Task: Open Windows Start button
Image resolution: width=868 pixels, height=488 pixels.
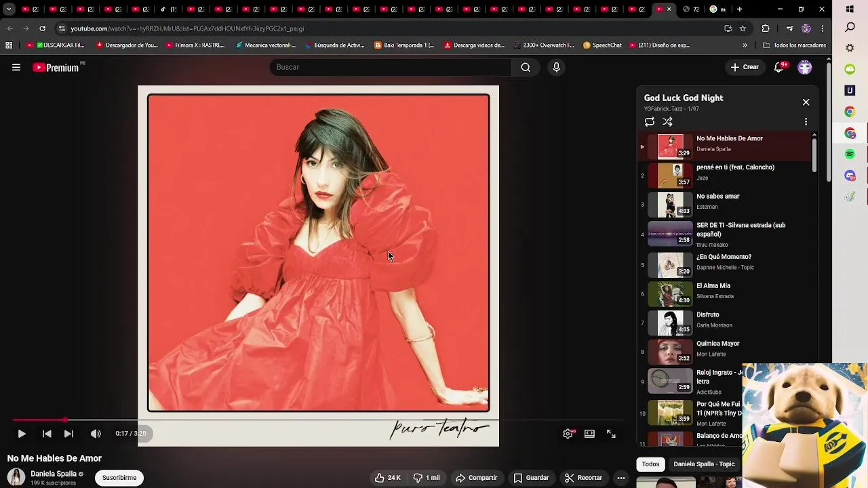Action: (x=850, y=9)
